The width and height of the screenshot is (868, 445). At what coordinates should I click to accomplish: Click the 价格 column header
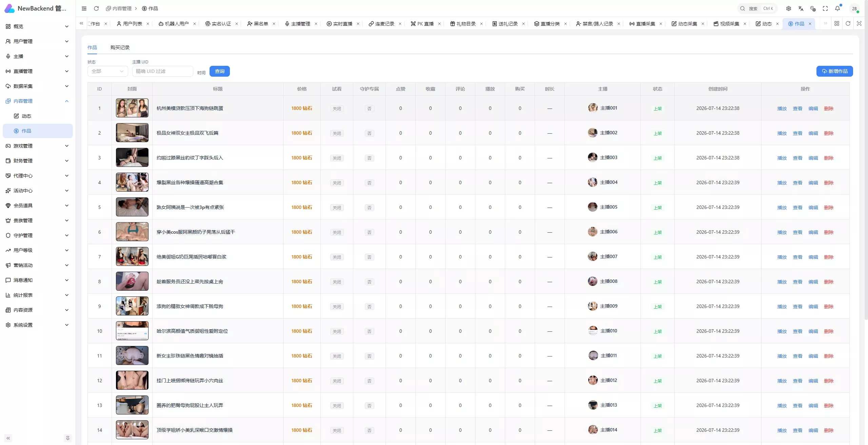click(302, 89)
